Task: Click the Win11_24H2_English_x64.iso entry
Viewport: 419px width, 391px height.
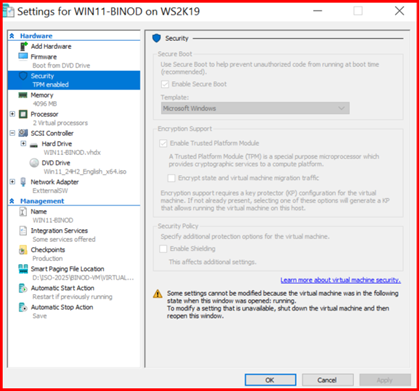Action: pyautogui.click(x=85, y=172)
